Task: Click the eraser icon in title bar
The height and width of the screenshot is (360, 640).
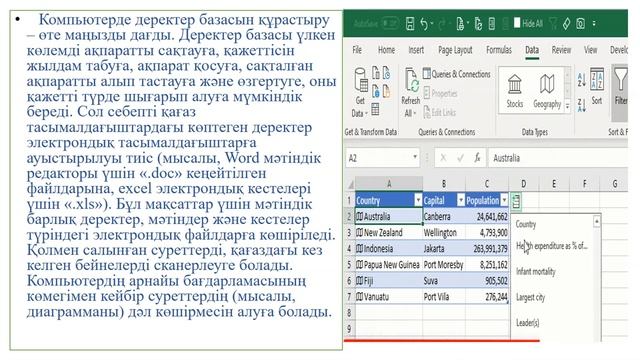Action: tap(566, 24)
